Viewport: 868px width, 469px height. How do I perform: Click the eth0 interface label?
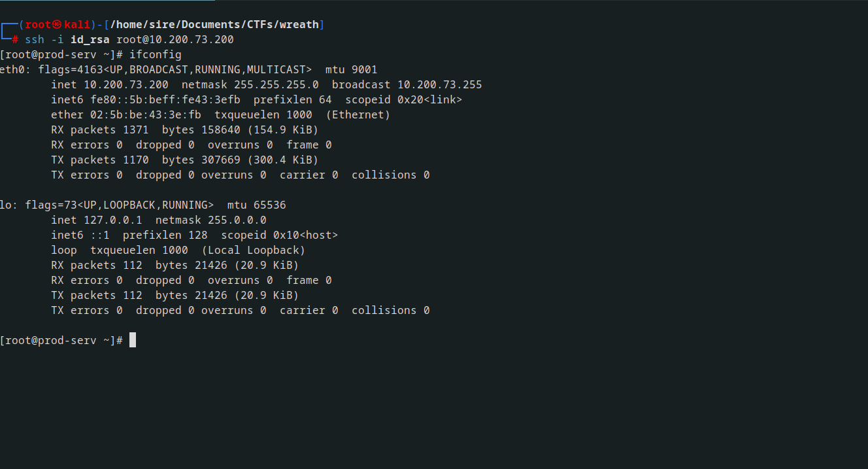point(13,70)
